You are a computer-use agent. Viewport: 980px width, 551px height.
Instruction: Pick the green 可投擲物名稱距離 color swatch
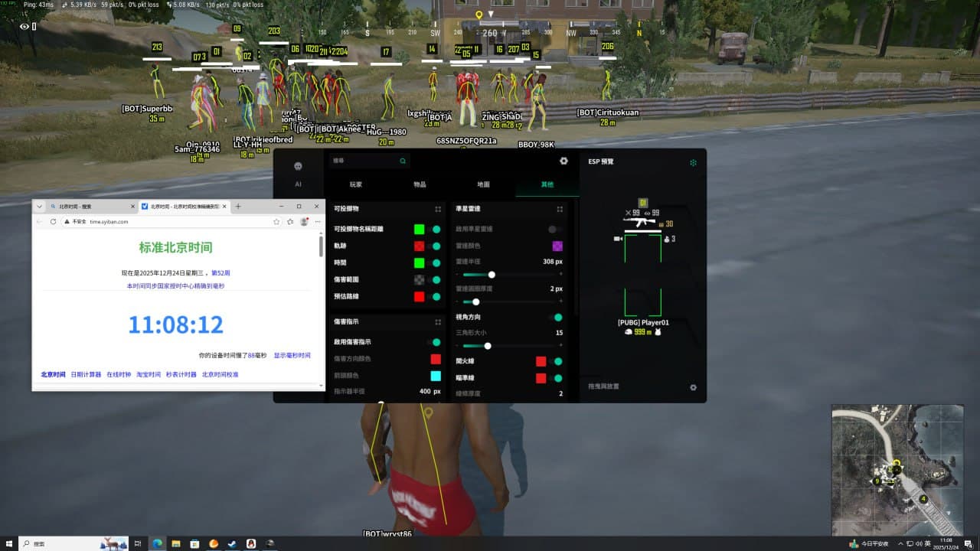pos(419,229)
